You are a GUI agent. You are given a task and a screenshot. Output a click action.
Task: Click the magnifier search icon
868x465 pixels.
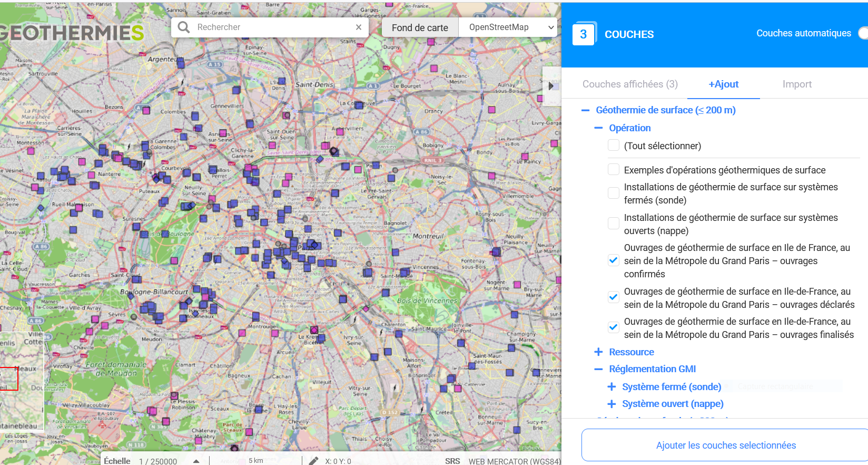click(184, 27)
